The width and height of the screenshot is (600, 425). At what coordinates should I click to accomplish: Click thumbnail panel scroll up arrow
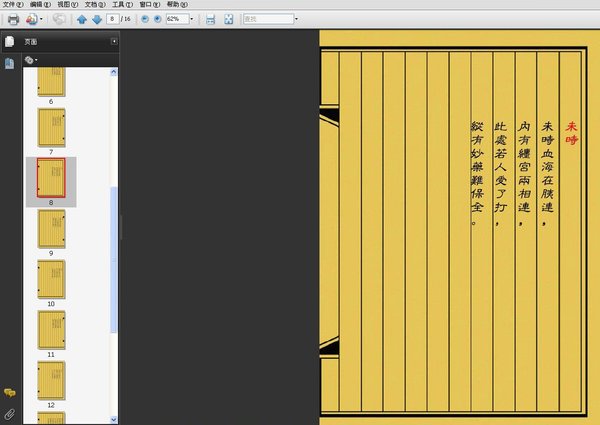114,72
